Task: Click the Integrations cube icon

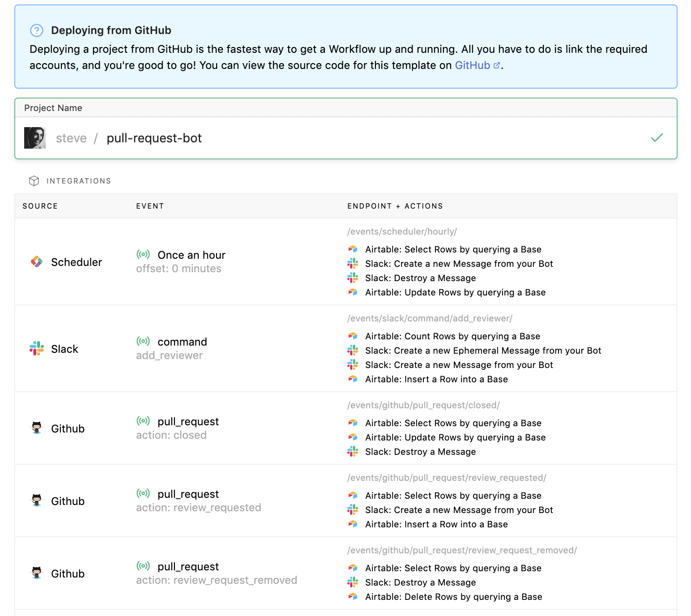Action: (34, 181)
